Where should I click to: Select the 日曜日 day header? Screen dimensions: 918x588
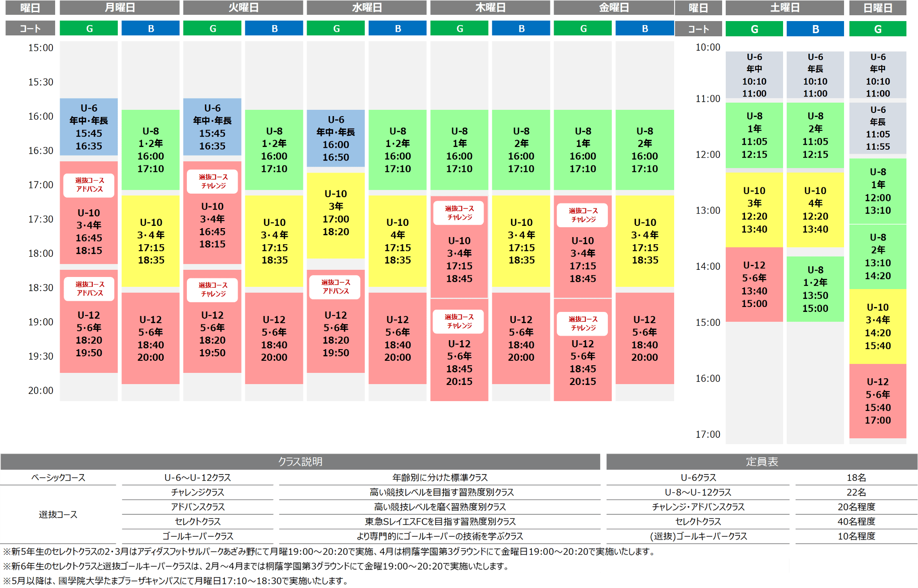(x=877, y=8)
